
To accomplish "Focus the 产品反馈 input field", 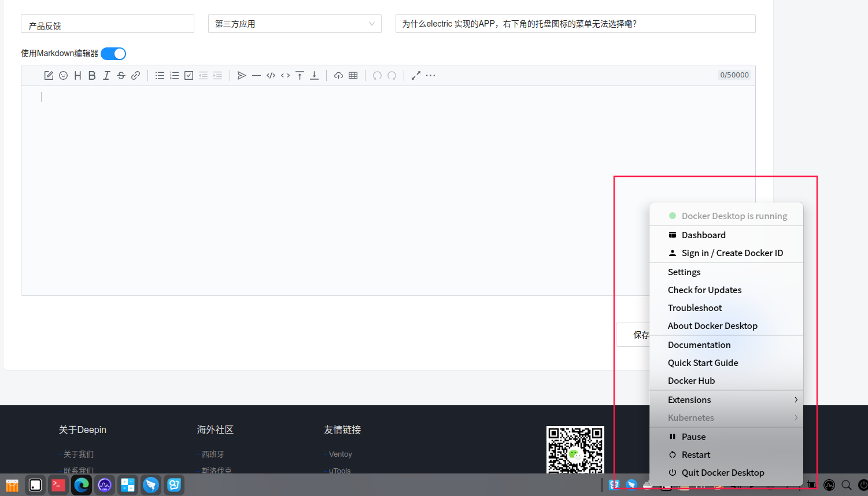I will coord(108,24).
